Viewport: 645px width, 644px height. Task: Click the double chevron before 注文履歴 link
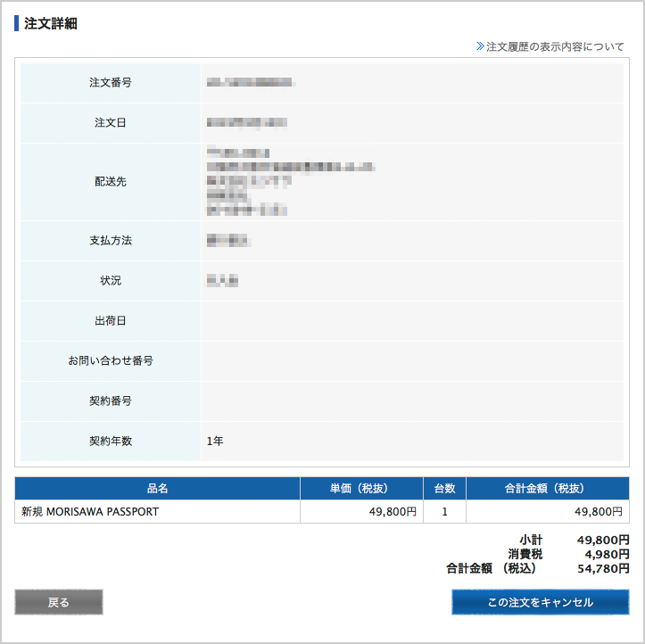pyautogui.click(x=480, y=46)
